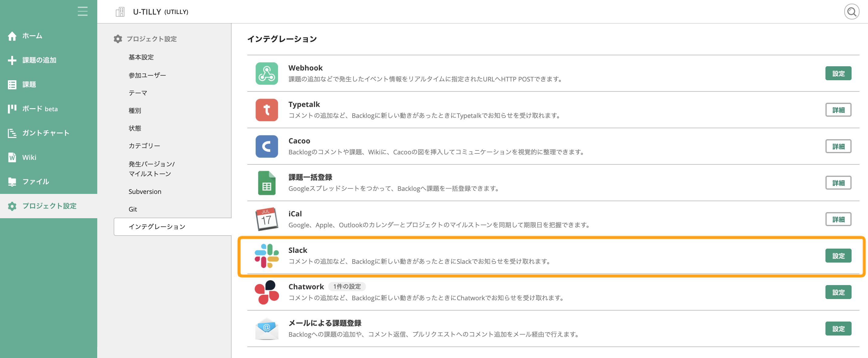Click the 1件の設定 badge
The height and width of the screenshot is (358, 868).
347,287
